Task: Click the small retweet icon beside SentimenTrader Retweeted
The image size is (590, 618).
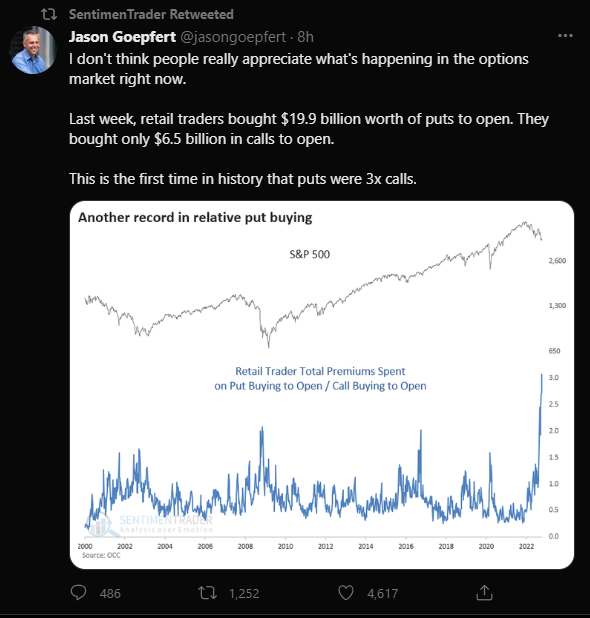Action: pos(49,15)
